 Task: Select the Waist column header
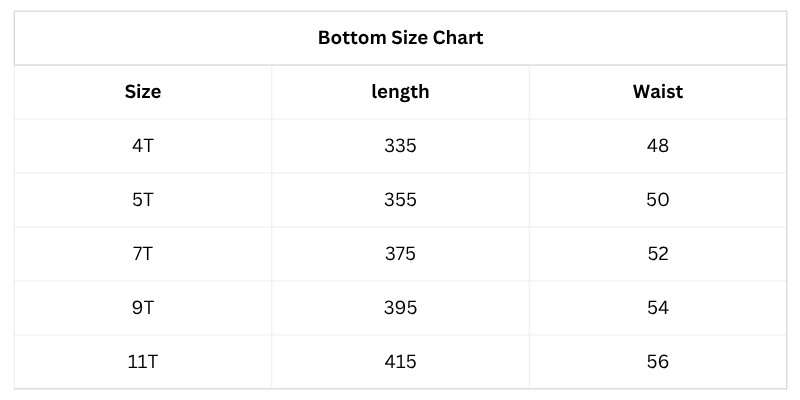point(657,92)
